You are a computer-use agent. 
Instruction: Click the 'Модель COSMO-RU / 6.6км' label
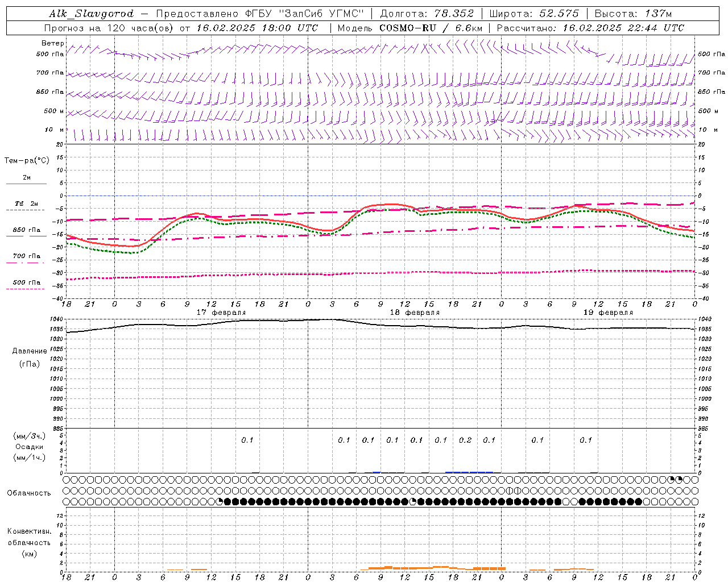[x=410, y=28]
